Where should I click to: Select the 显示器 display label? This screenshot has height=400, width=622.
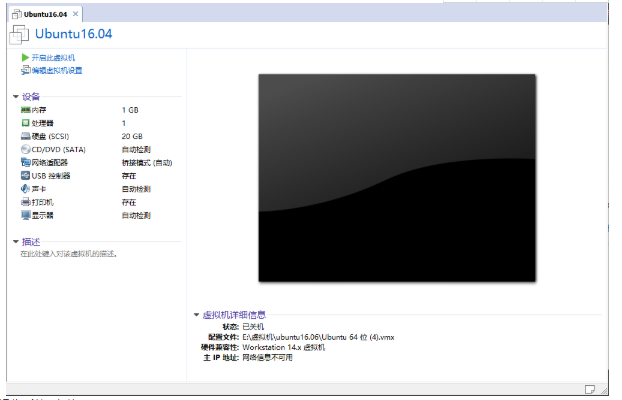[42, 215]
